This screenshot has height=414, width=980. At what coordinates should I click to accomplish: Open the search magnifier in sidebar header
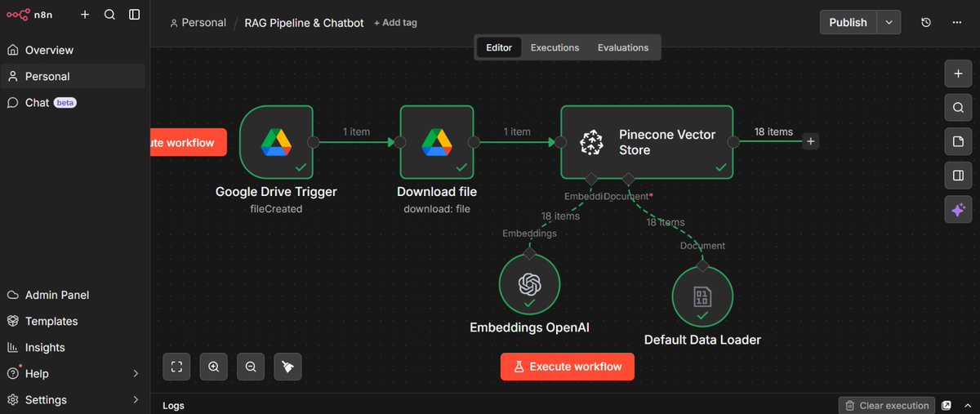(x=109, y=15)
